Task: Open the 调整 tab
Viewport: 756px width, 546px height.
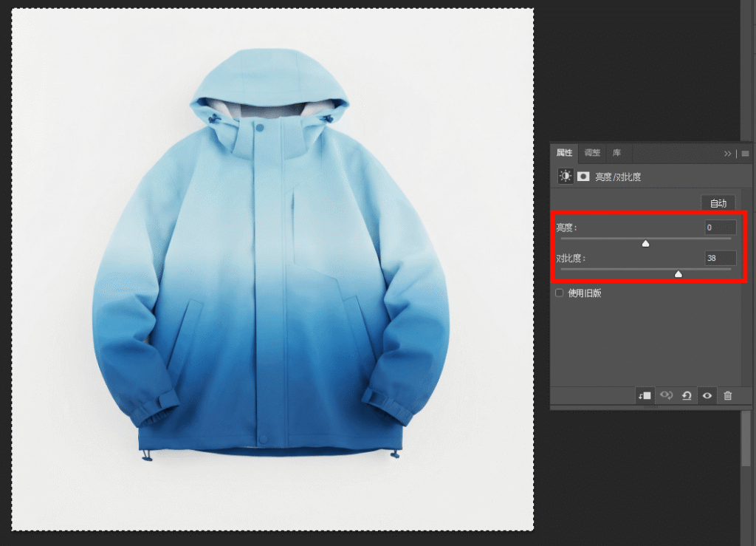Action: point(592,153)
